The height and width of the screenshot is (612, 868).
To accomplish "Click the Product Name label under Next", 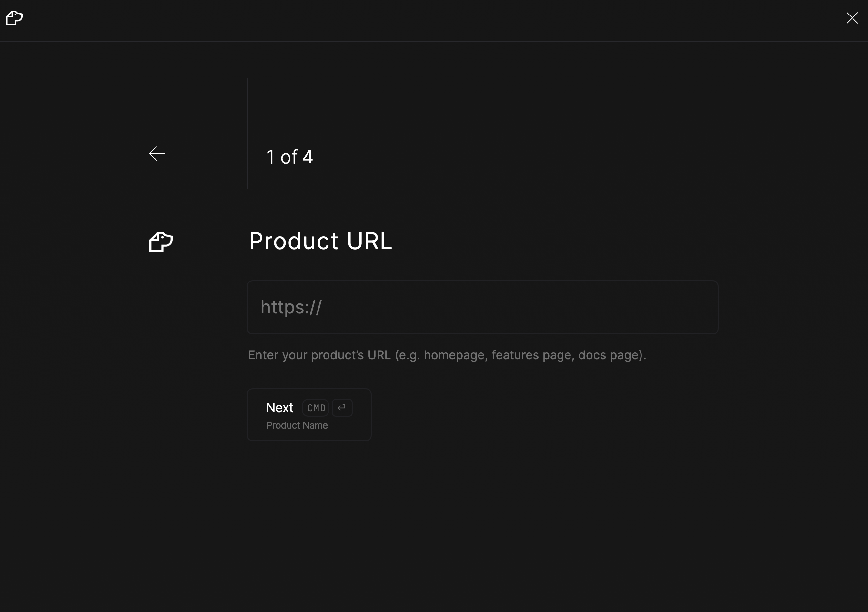I will [297, 425].
